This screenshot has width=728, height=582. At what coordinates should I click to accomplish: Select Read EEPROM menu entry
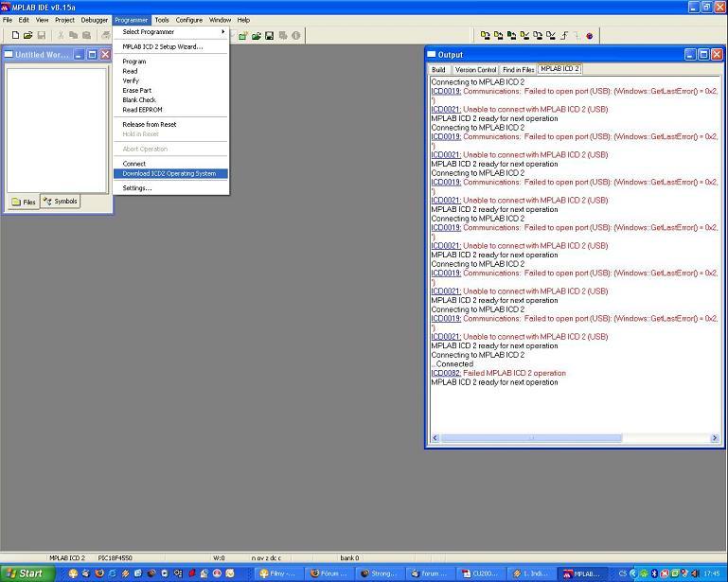170,110
